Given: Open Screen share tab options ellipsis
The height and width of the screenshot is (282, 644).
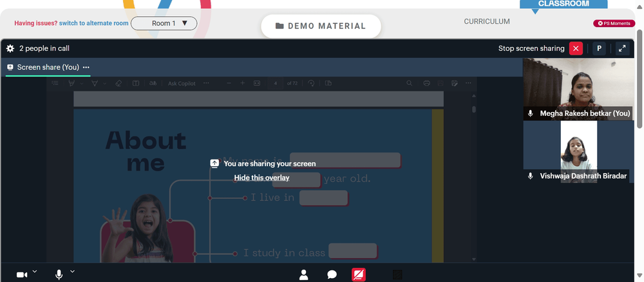Looking at the screenshot, I should [x=86, y=68].
